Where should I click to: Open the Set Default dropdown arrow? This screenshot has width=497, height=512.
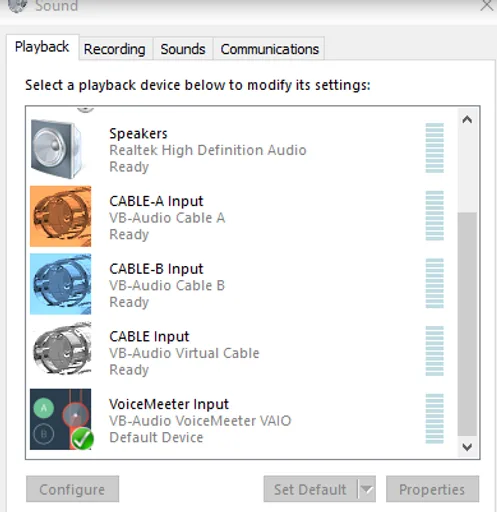click(366, 489)
